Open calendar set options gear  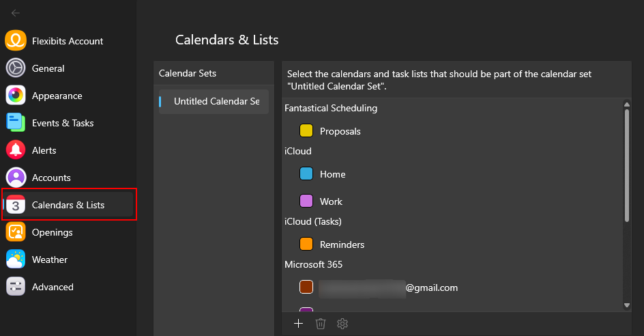point(342,324)
